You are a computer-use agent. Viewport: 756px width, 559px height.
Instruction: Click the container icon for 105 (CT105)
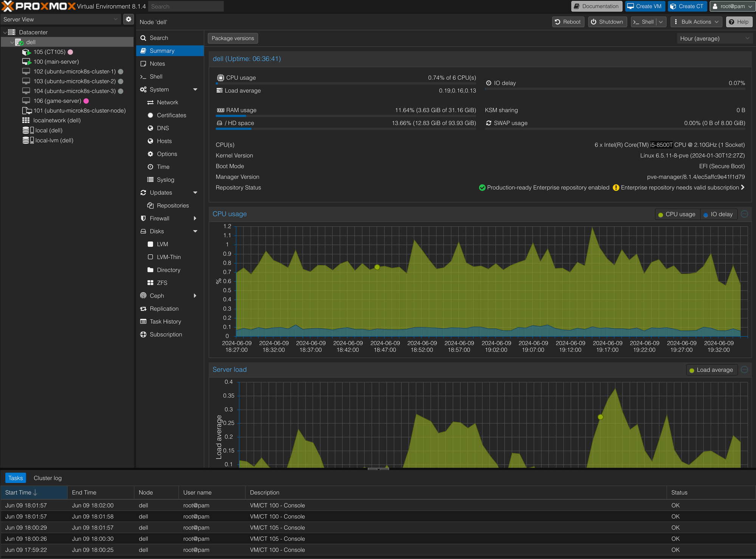pos(26,52)
